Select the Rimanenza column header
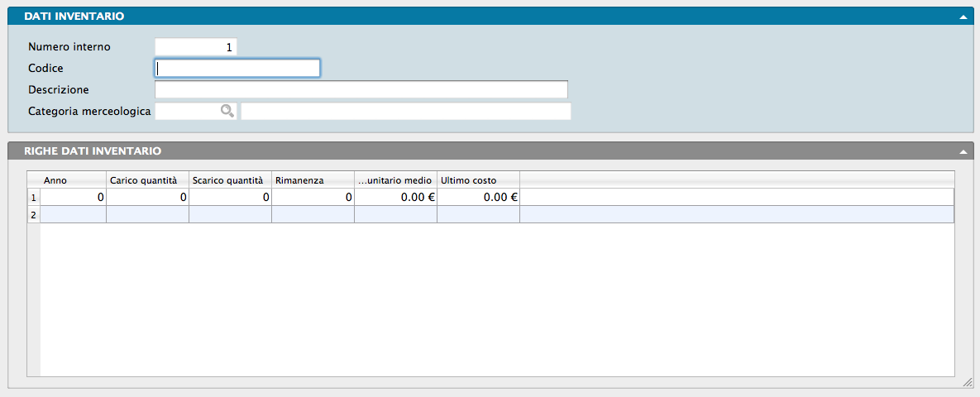The height and width of the screenshot is (397, 980). tap(313, 180)
